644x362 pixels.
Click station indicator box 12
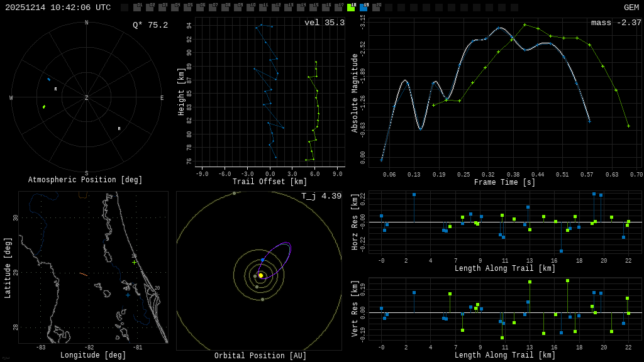[275, 8]
